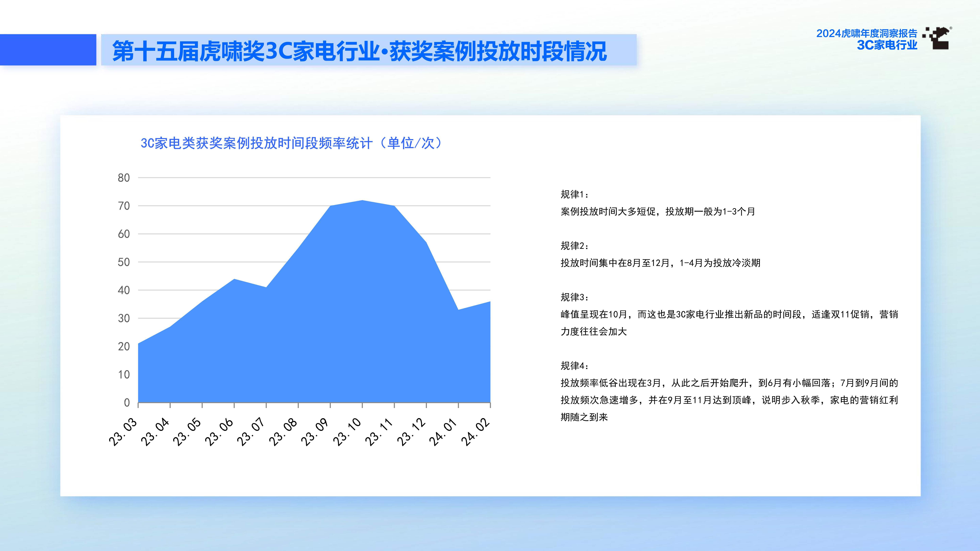Click the 规律1 heading

click(574, 194)
